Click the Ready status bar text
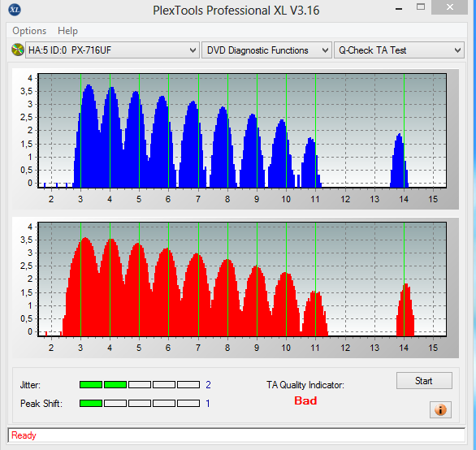The image size is (476, 450). point(24,435)
